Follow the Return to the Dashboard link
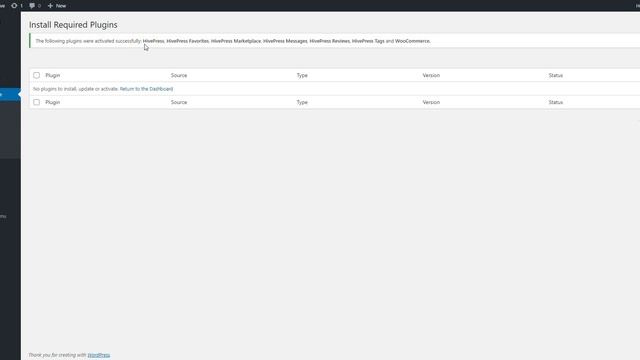 (x=146, y=89)
